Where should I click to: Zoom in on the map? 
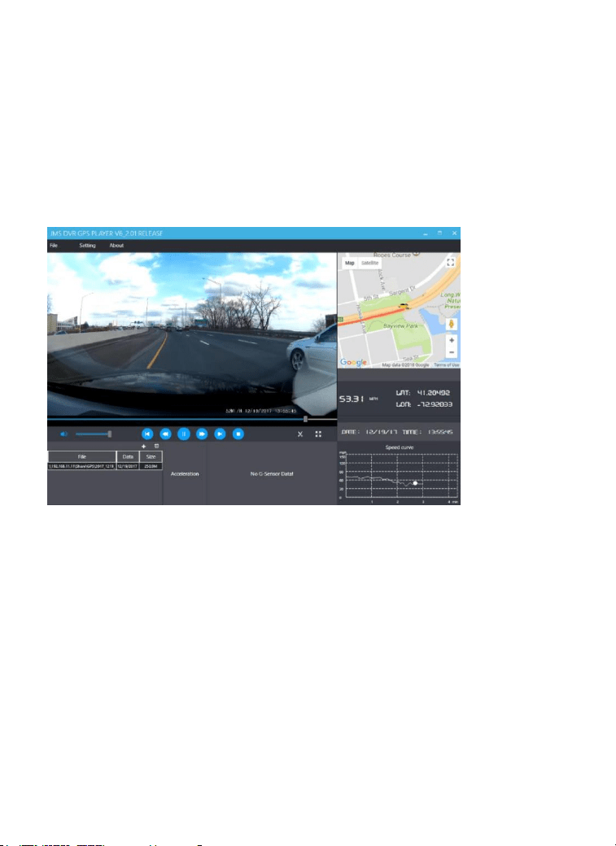(x=452, y=341)
